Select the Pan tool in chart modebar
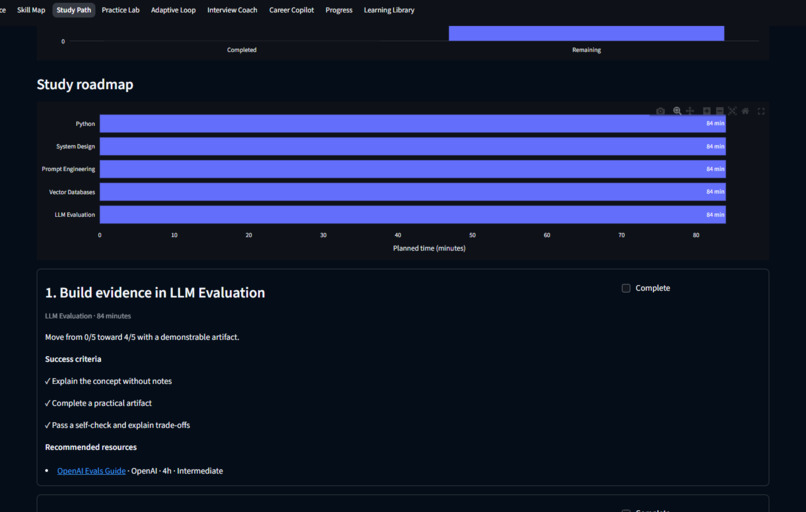Screen dimensions: 806x512 click(690, 111)
